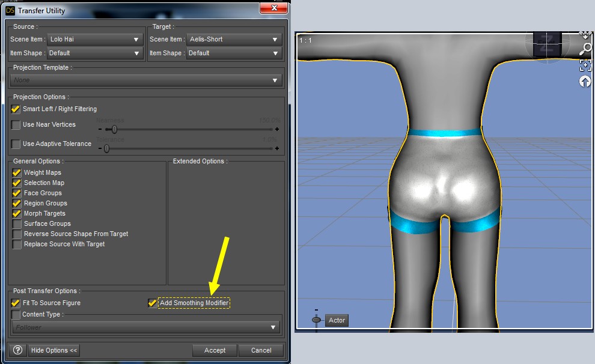The width and height of the screenshot is (595, 364).
Task: Click Tolerance slider minus button
Action: pos(100,148)
